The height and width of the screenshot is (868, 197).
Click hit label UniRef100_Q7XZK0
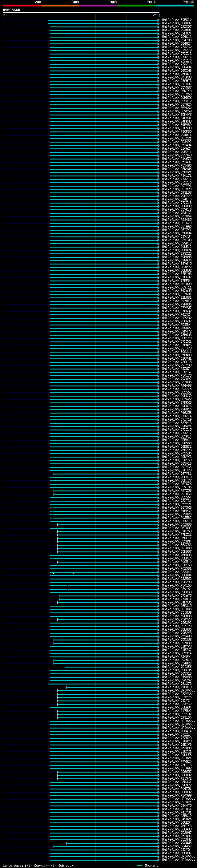pyautogui.click(x=177, y=47)
